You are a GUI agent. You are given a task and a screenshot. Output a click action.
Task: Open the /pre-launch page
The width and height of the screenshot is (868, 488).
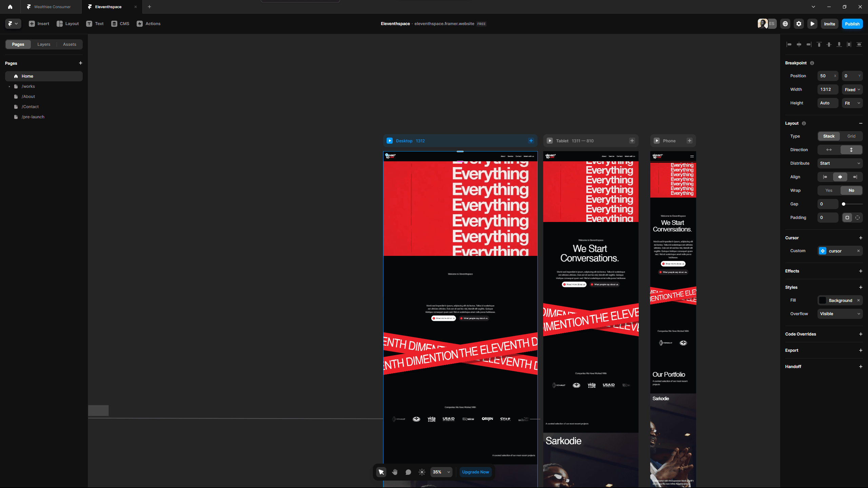44,117
